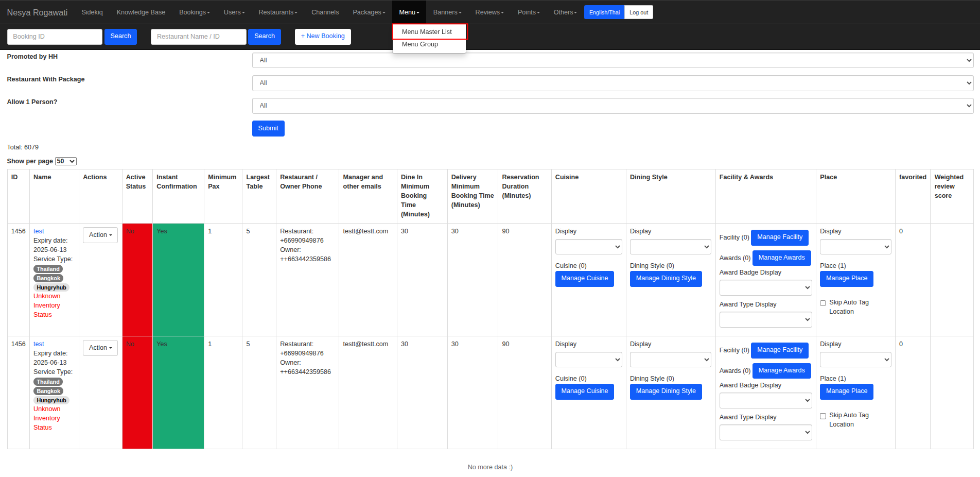Expand the Bookings navigation dropdown
The image size is (980, 477).
tap(194, 12)
